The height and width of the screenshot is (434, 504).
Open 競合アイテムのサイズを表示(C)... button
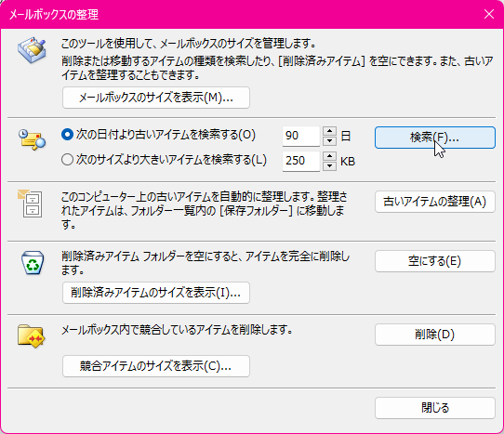156,366
